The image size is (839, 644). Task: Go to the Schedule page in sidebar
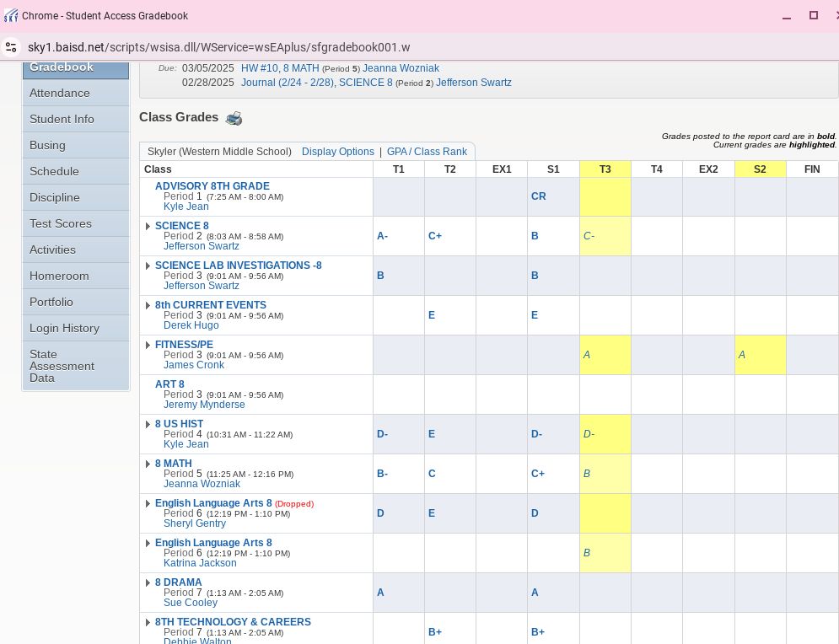tap(54, 171)
